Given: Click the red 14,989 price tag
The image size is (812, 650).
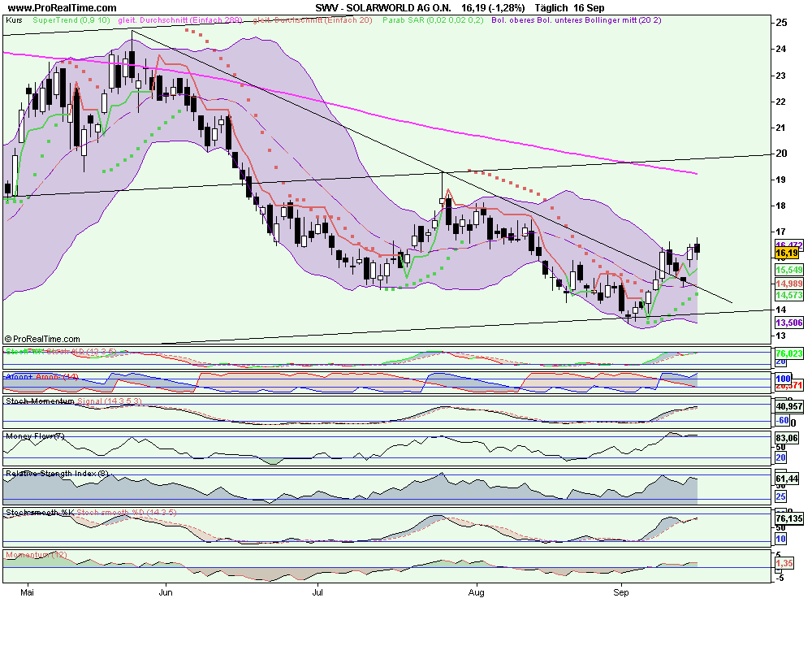Looking at the screenshot, I should [788, 284].
